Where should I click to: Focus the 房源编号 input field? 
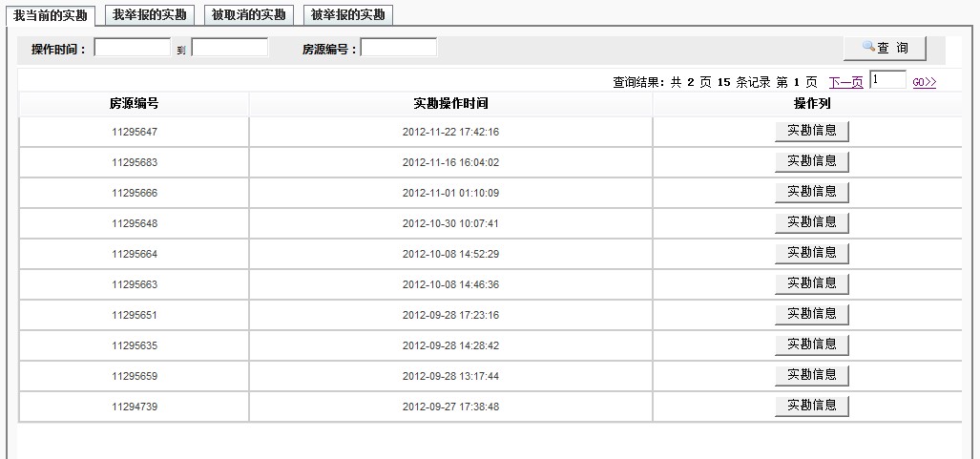pos(399,48)
